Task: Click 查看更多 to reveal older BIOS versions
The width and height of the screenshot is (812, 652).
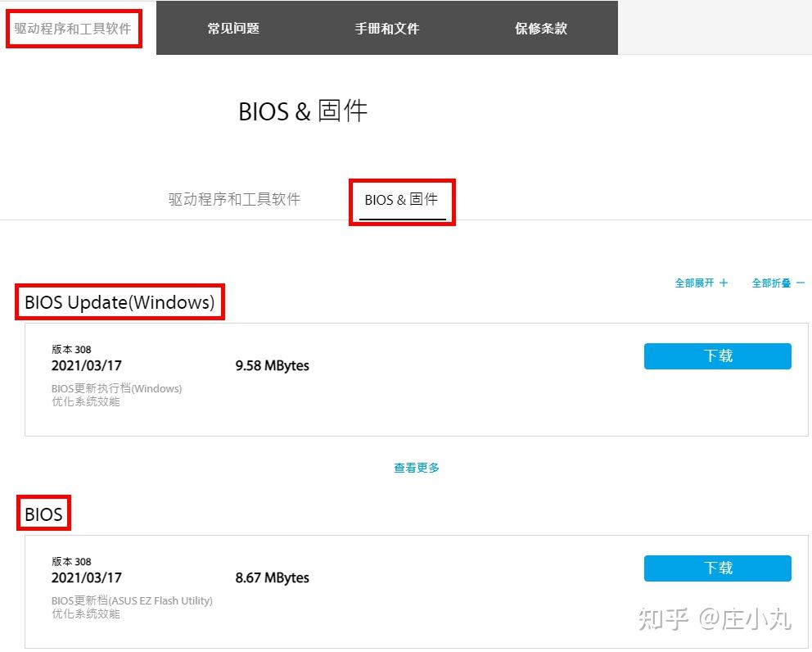Action: tap(416, 467)
